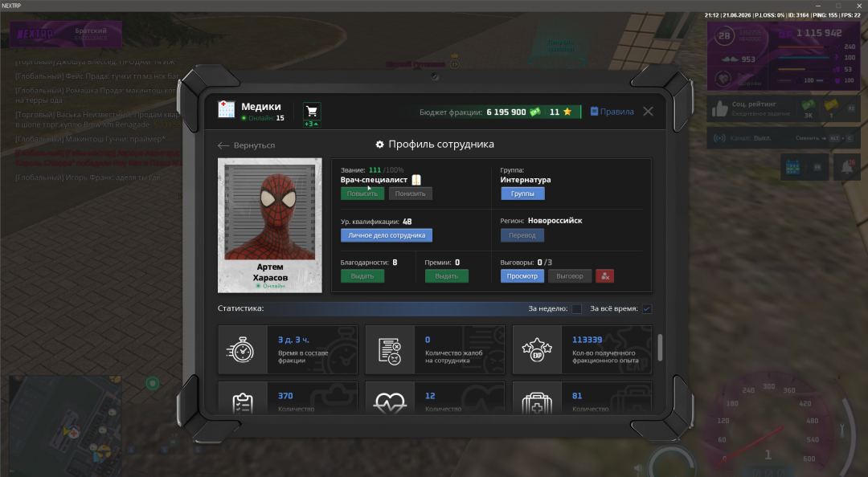868x477 pixels.
Task: Click the stopwatch time-in-faction icon
Action: coord(241,350)
